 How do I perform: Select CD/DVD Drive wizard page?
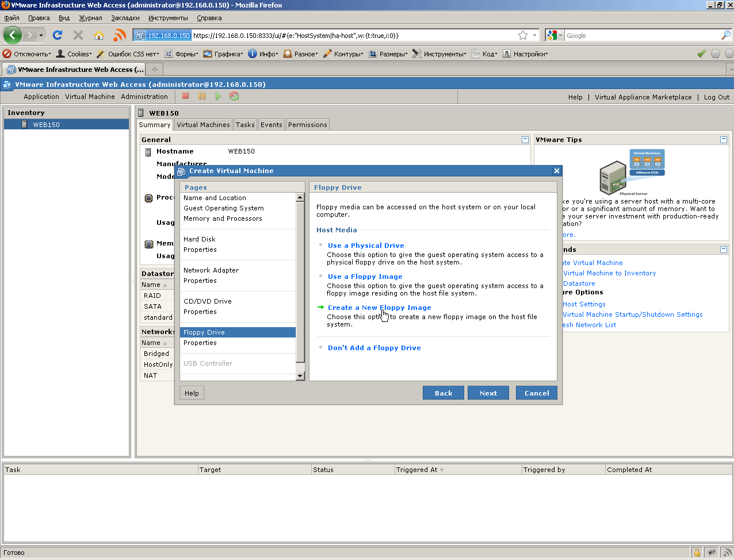click(208, 301)
